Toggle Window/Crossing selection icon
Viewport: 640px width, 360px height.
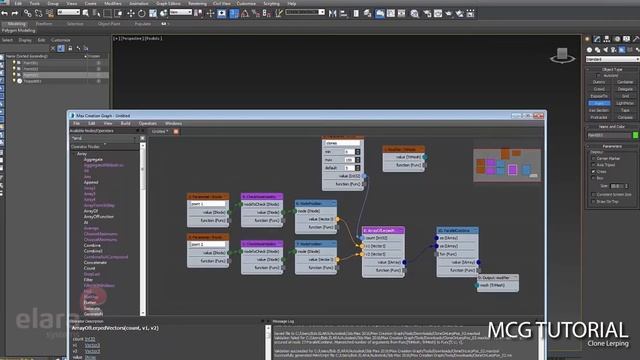tap(119, 13)
